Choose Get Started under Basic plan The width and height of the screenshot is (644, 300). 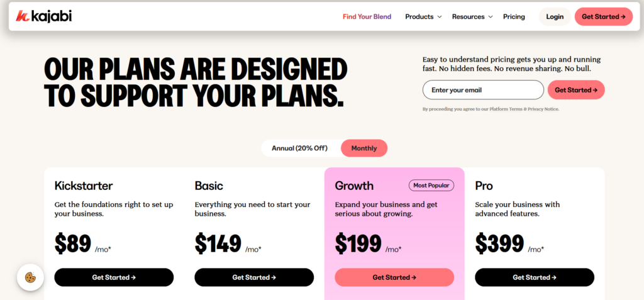254,277
